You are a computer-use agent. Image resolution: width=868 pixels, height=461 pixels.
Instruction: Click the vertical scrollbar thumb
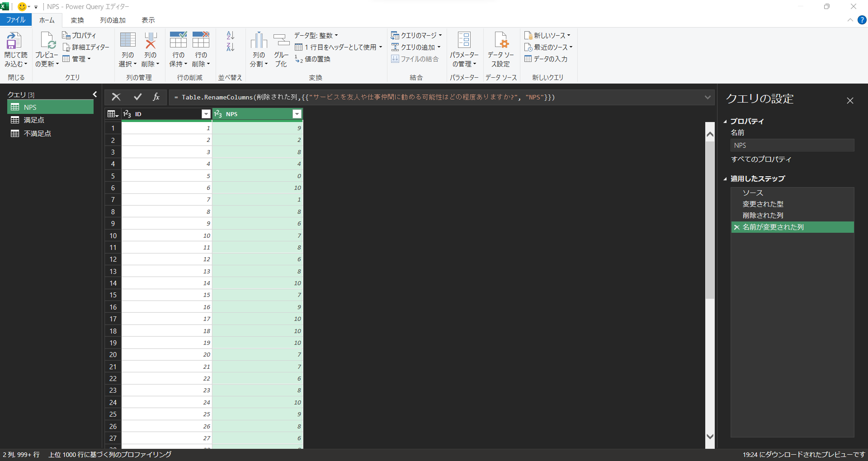[x=710, y=220]
